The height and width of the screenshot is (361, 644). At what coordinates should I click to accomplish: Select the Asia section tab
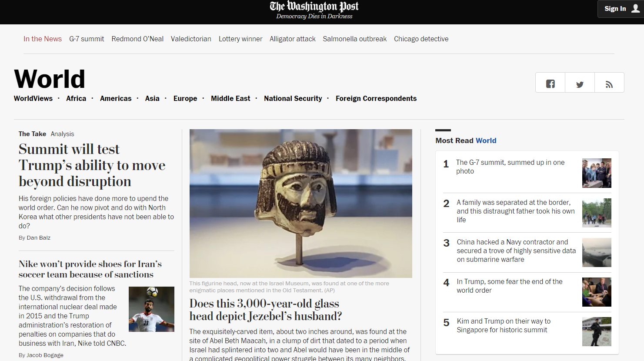point(152,98)
